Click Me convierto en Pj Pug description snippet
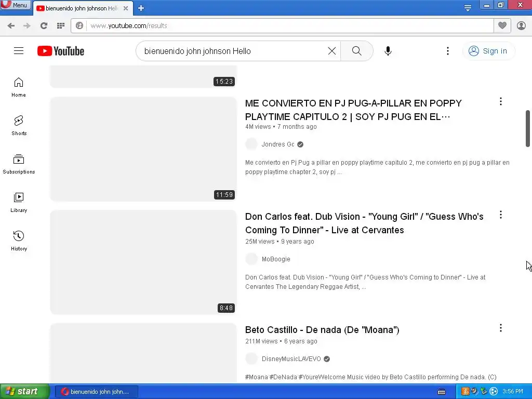Screen dimensions: 532x399 point(377,167)
